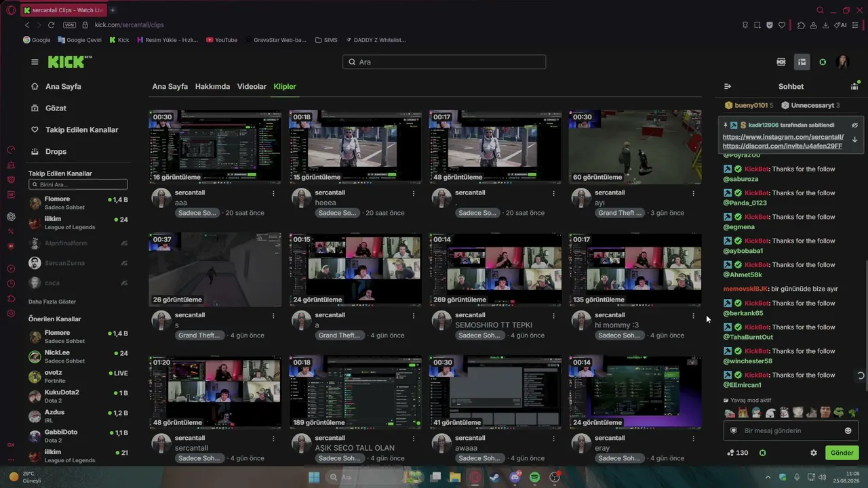
Task: Open Spotify from the taskbar
Action: click(534, 477)
